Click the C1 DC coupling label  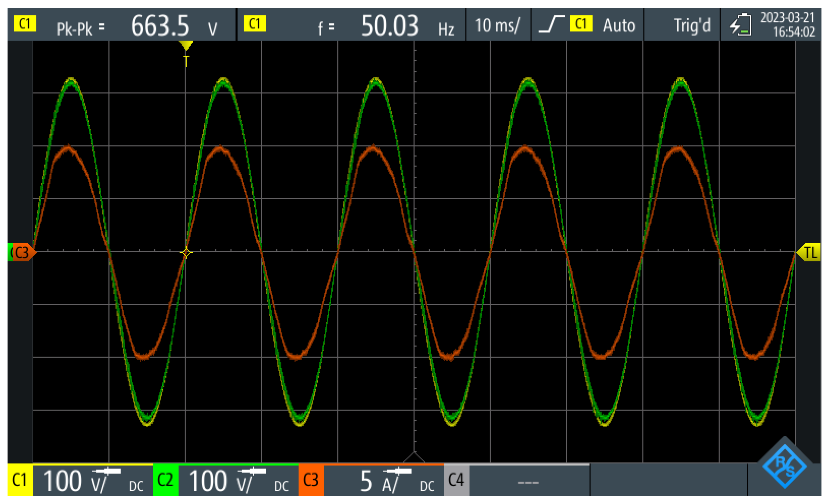(x=136, y=486)
